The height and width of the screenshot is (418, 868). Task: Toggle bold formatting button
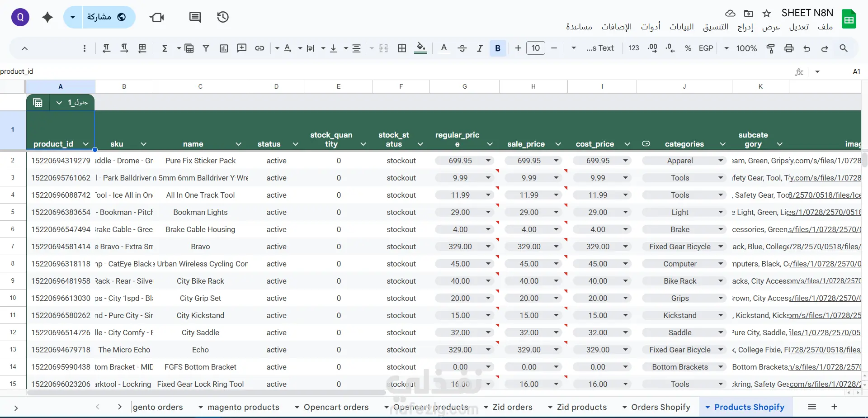click(498, 48)
